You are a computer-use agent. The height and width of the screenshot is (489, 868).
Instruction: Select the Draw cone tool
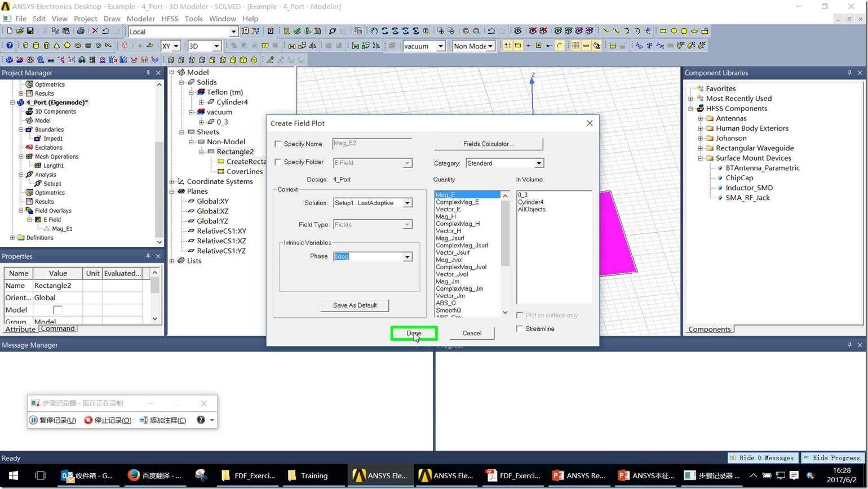point(57,46)
